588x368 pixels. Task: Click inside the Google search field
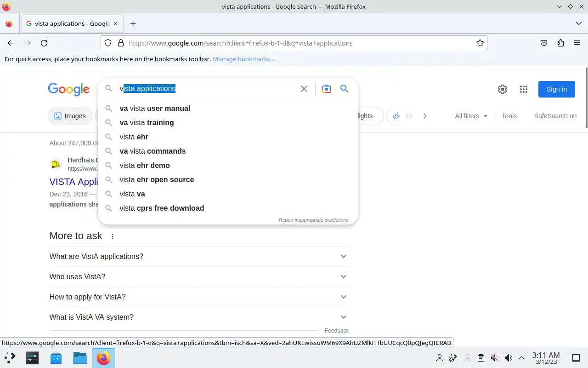[x=207, y=89]
